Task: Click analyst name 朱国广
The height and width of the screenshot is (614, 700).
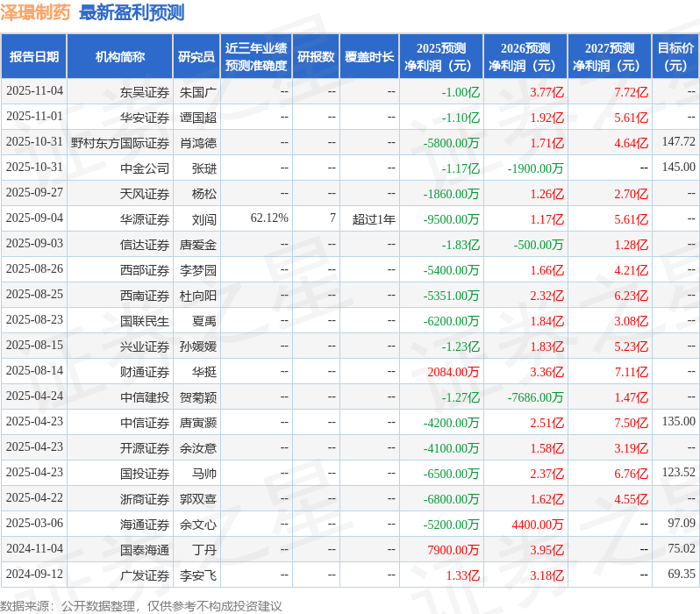Action: 198,92
